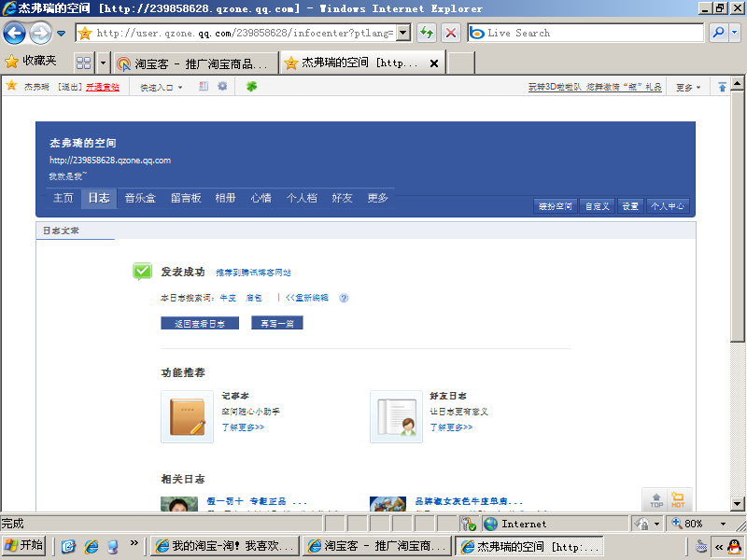
Task: Open the space URL 239858628.qzone.qq.com link
Action: [x=110, y=160]
